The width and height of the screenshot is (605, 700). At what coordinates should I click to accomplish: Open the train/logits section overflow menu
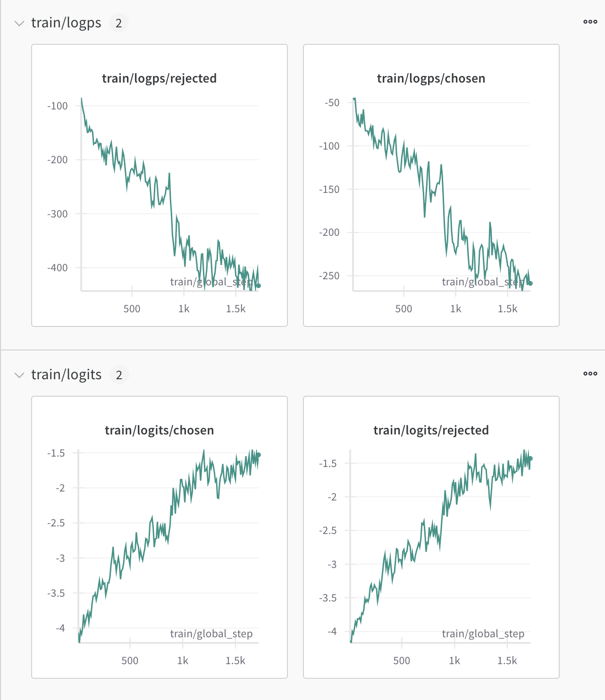pyautogui.click(x=590, y=374)
